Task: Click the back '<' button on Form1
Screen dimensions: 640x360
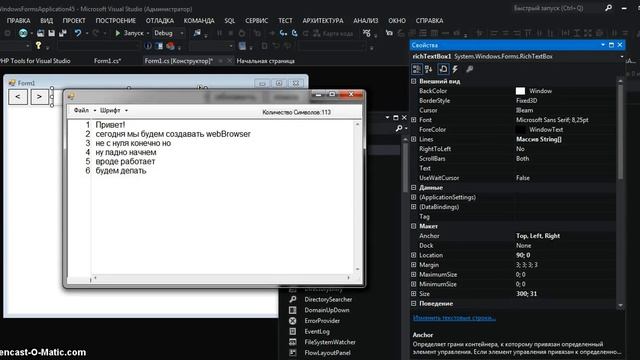Action: [x=18, y=97]
